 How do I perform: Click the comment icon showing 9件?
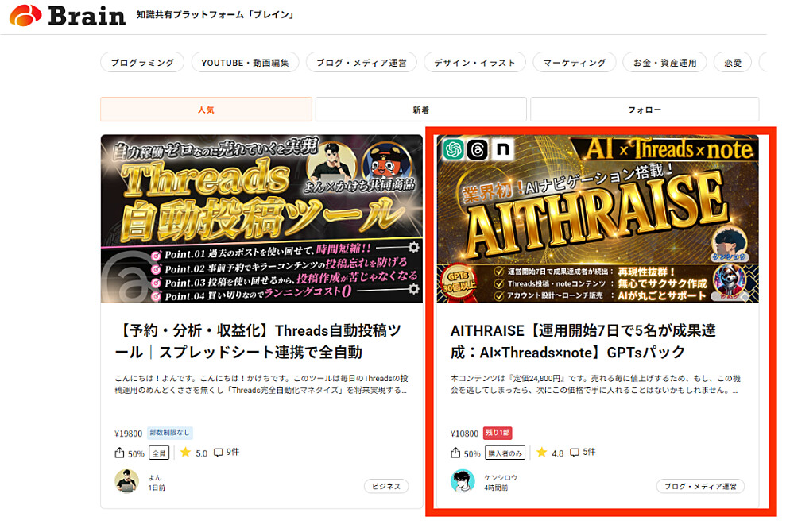218,453
